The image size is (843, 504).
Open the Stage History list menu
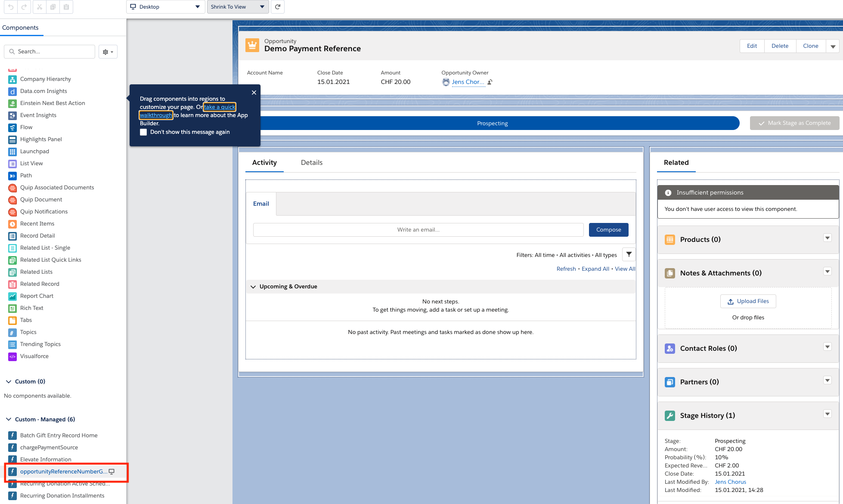tap(827, 414)
